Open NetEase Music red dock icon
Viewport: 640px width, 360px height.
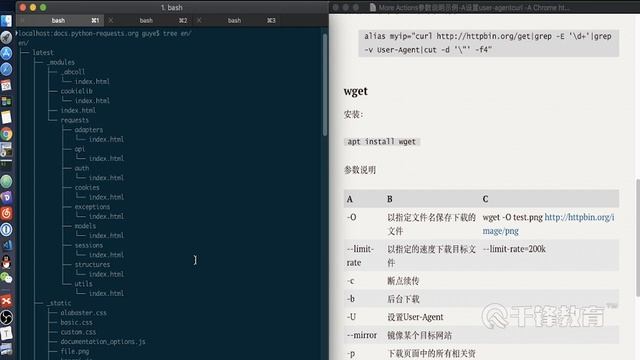6,213
